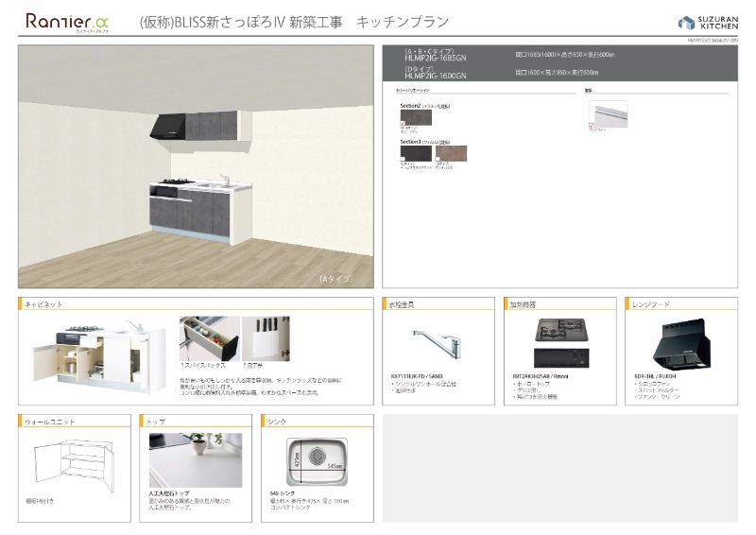The image size is (756, 535).
Task: Check the Section3 dark black color checkbox
Action: click(x=403, y=161)
